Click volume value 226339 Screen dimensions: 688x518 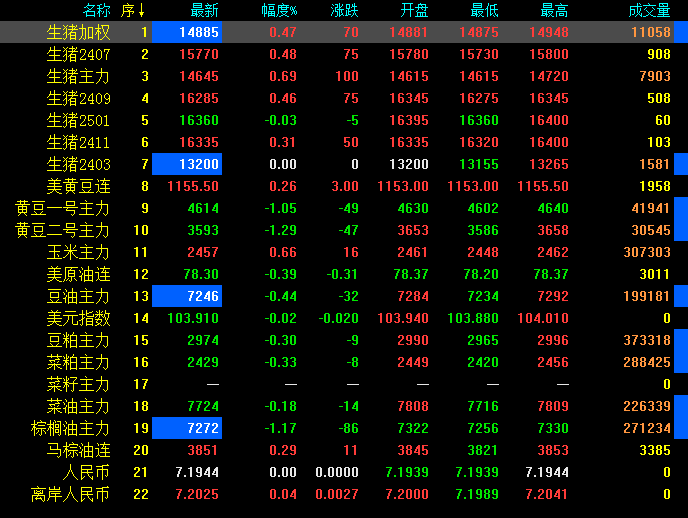tap(647, 406)
